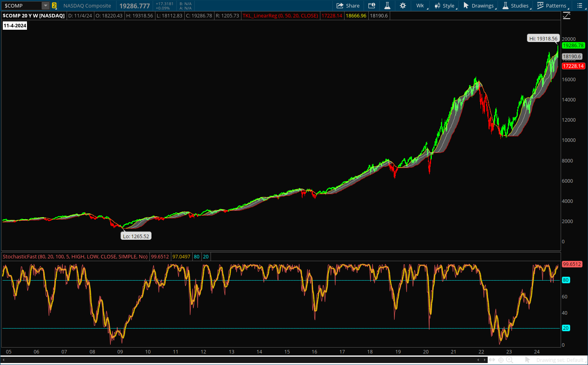Click the gray 18190.6 price axis tag
The image size is (588, 365).
[x=572, y=56]
